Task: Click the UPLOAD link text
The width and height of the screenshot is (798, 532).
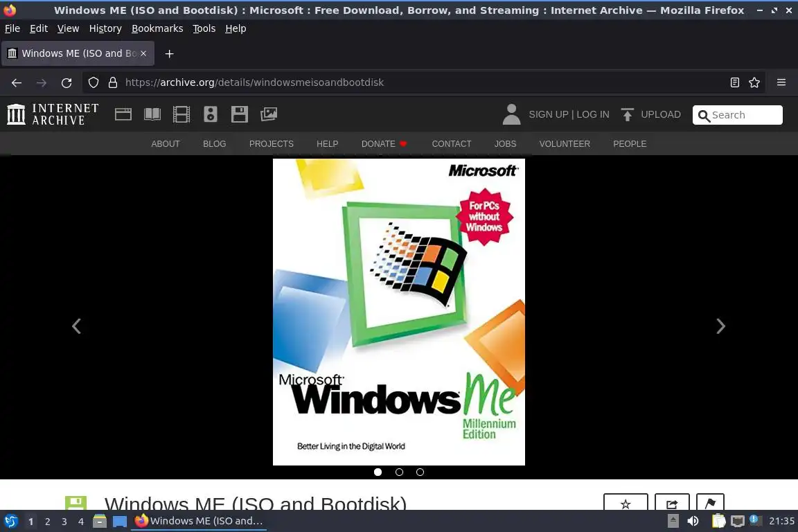Action: coord(661,114)
